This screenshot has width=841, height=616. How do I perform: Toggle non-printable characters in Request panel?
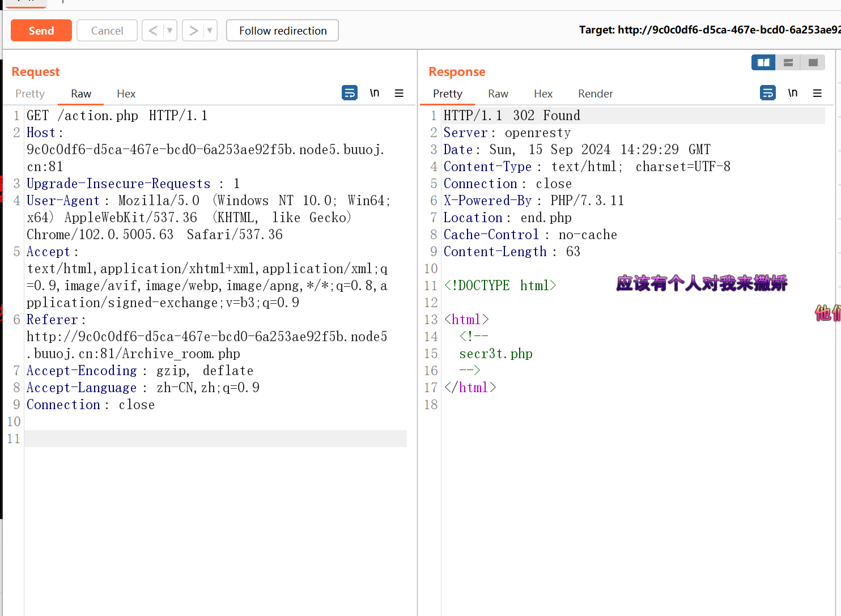pos(375,93)
